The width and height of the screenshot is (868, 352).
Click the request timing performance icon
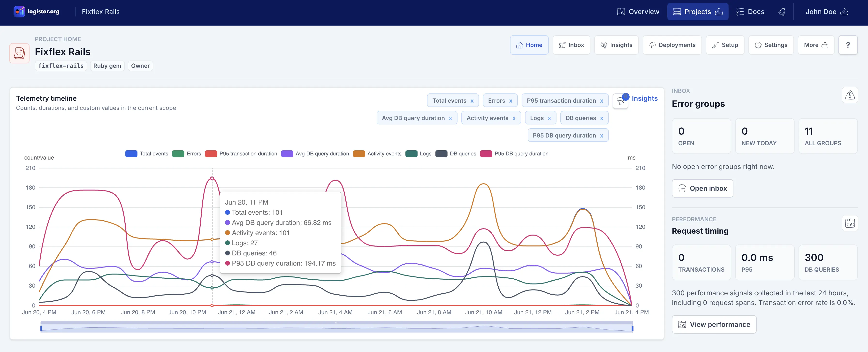pos(850,223)
